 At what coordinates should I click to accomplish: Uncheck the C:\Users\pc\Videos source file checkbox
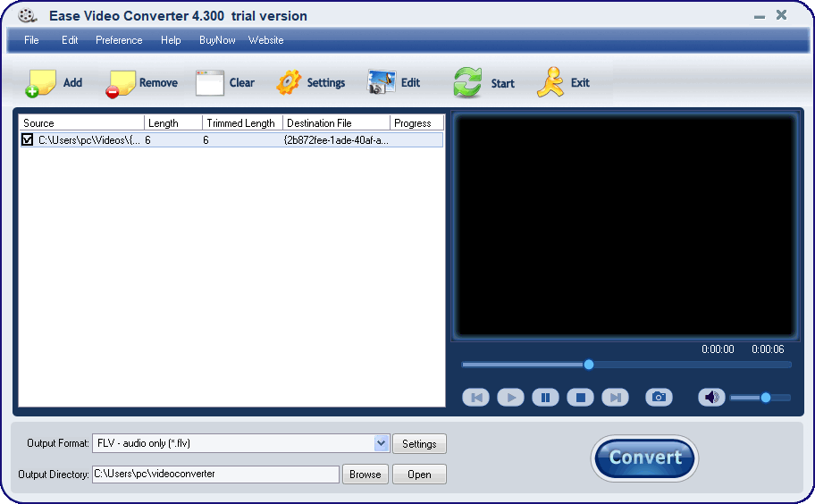pos(27,139)
